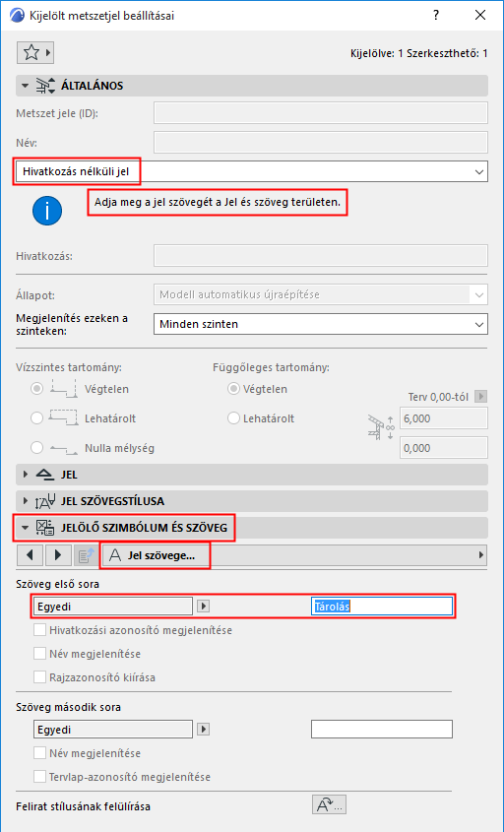The width and height of the screenshot is (504, 832).
Task: Click the 6,000 height value field
Action: pos(444,418)
